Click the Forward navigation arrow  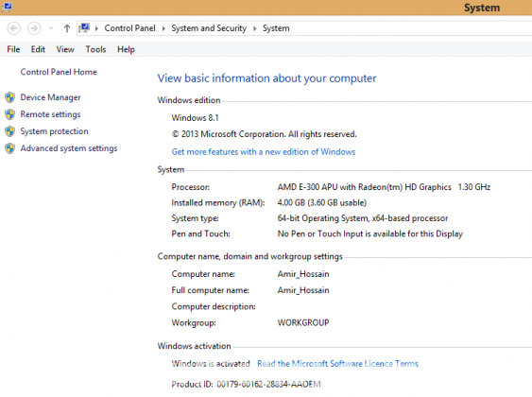34,28
